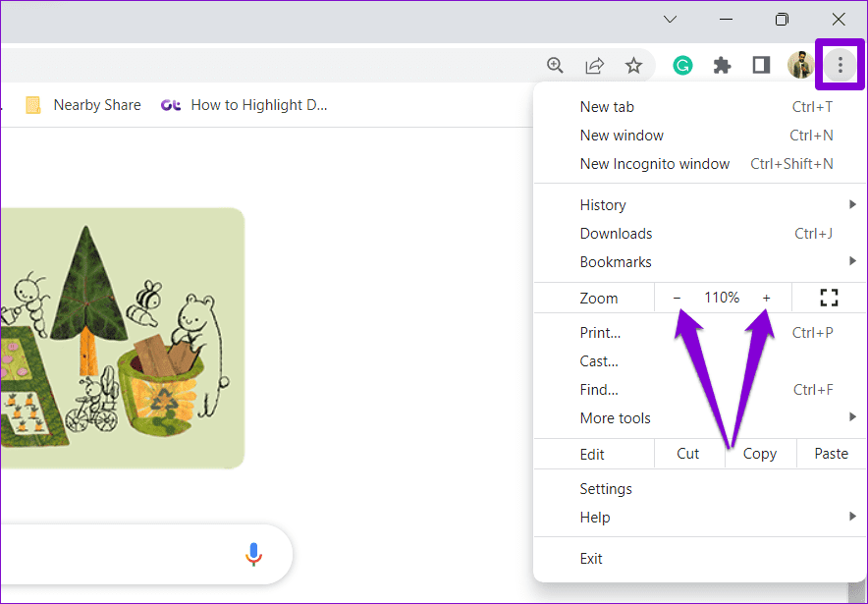Click the tab search chevron in title bar
This screenshot has width=868, height=604.
pos(670,20)
